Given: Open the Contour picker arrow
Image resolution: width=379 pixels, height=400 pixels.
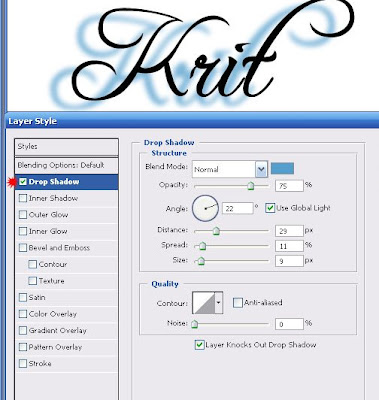Looking at the screenshot, I should (219, 303).
